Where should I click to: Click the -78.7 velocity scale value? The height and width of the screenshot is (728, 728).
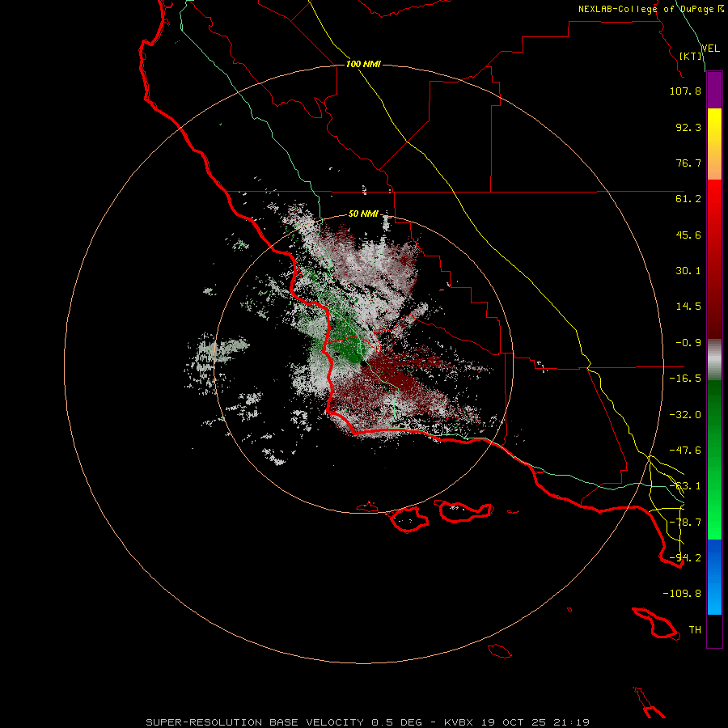[685, 523]
